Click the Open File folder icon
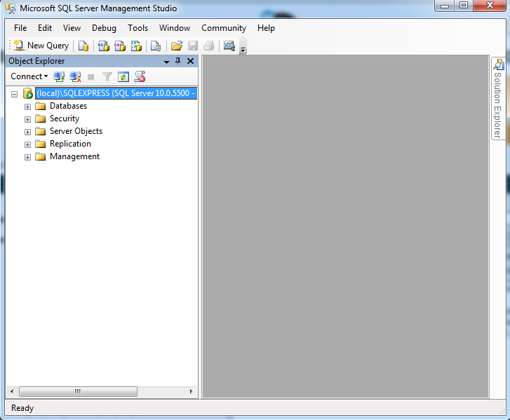 point(177,46)
